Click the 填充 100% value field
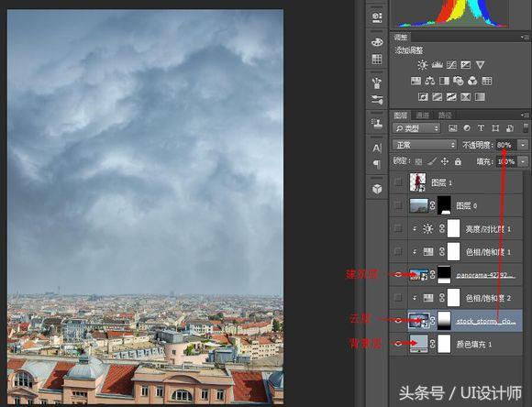This screenshot has height=407, width=532. point(506,161)
